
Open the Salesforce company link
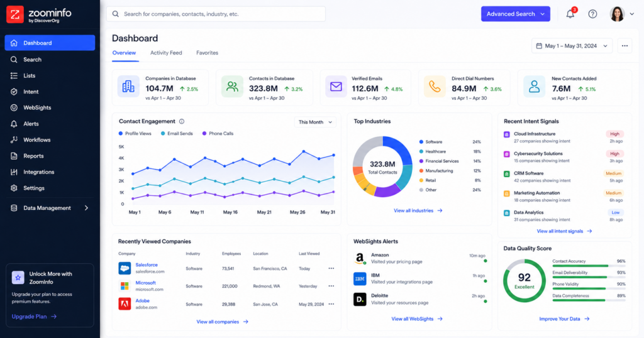(147, 265)
